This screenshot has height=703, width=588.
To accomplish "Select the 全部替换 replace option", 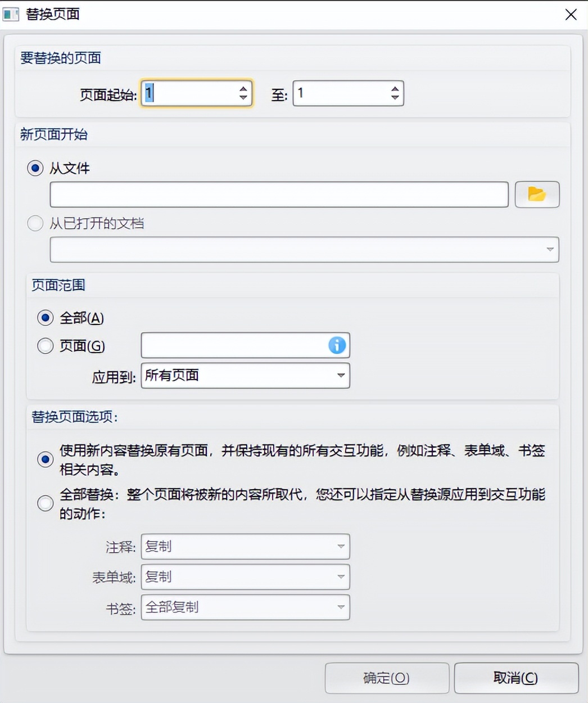I will [45, 503].
